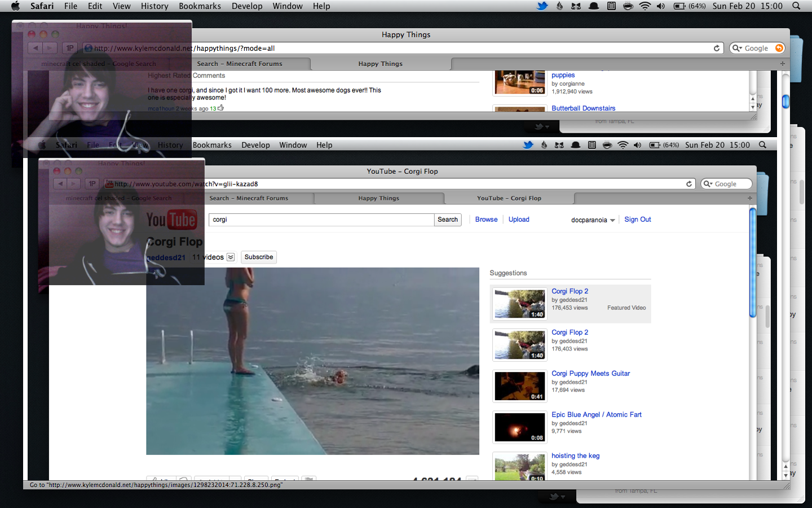Click the Sign Out link
Screen dimensions: 812x508
pos(637,220)
